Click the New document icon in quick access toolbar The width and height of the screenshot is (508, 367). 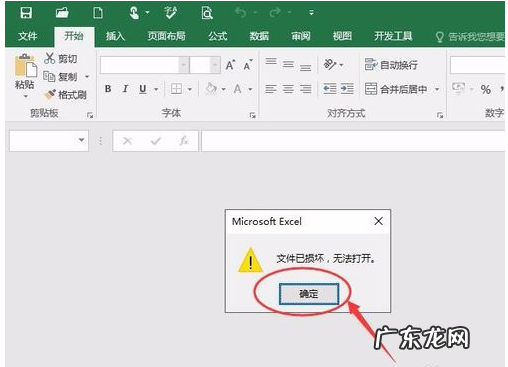[98, 13]
